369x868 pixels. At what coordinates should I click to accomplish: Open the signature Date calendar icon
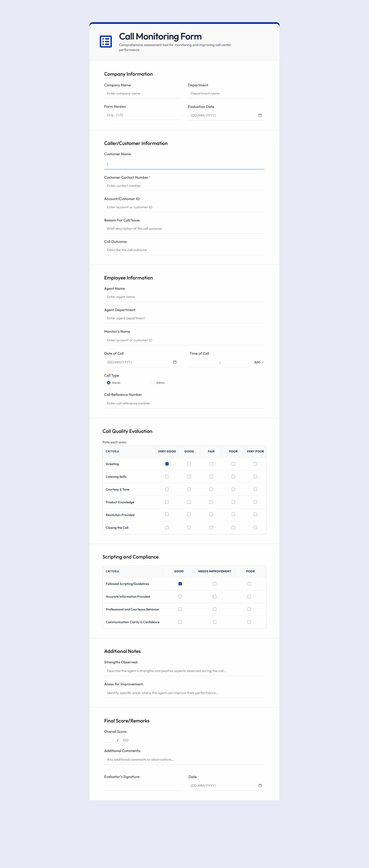coord(260,786)
